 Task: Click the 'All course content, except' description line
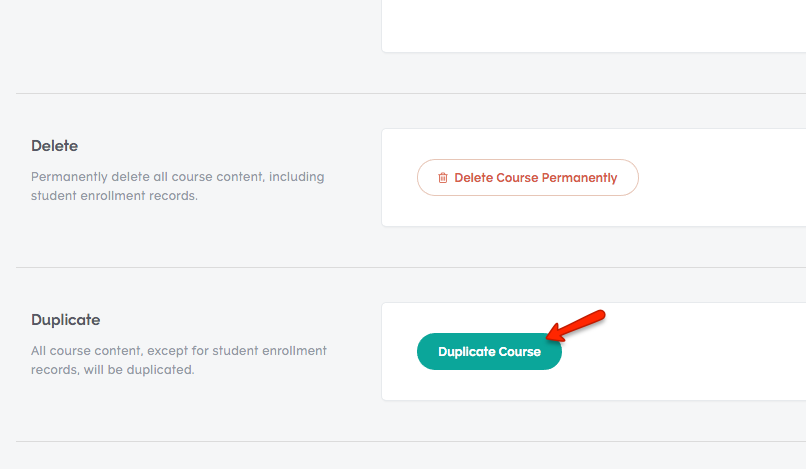coord(178,351)
